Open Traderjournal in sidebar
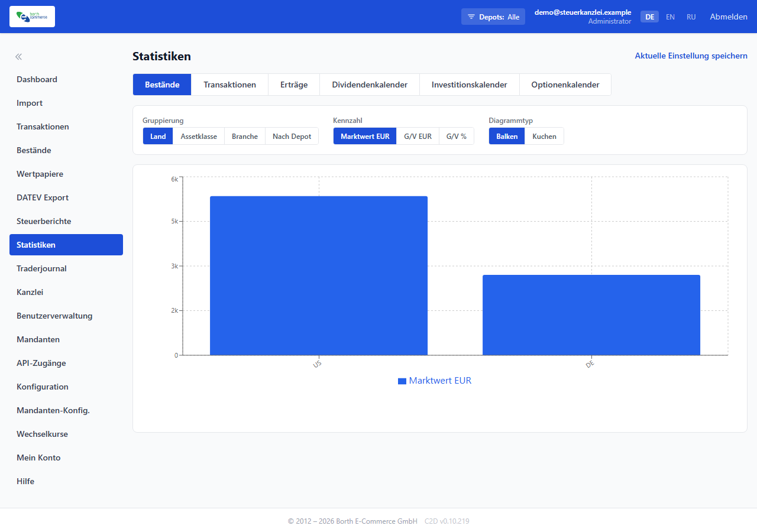The height and width of the screenshot is (532, 757). point(66,268)
